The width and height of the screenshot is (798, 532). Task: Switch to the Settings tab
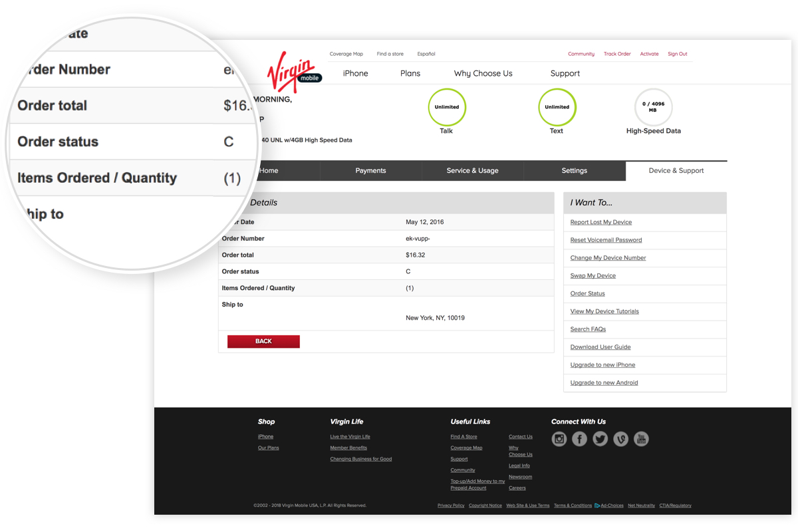point(575,171)
